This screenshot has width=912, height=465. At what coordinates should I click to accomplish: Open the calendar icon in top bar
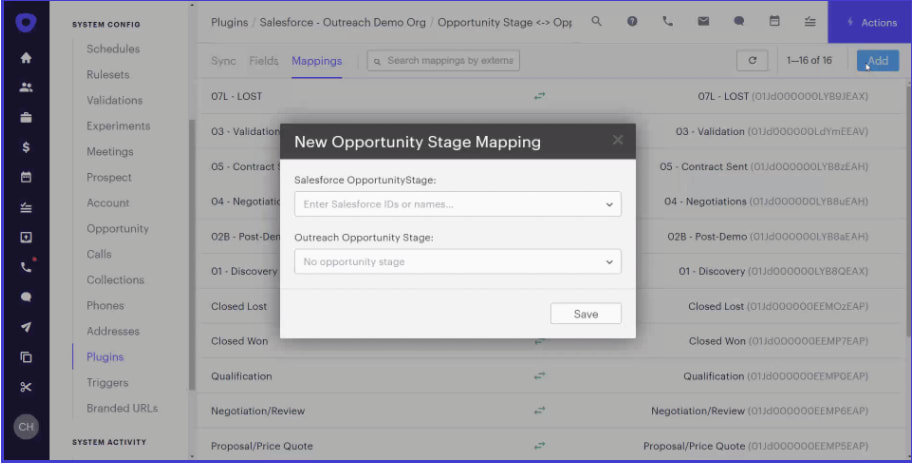coord(774,22)
